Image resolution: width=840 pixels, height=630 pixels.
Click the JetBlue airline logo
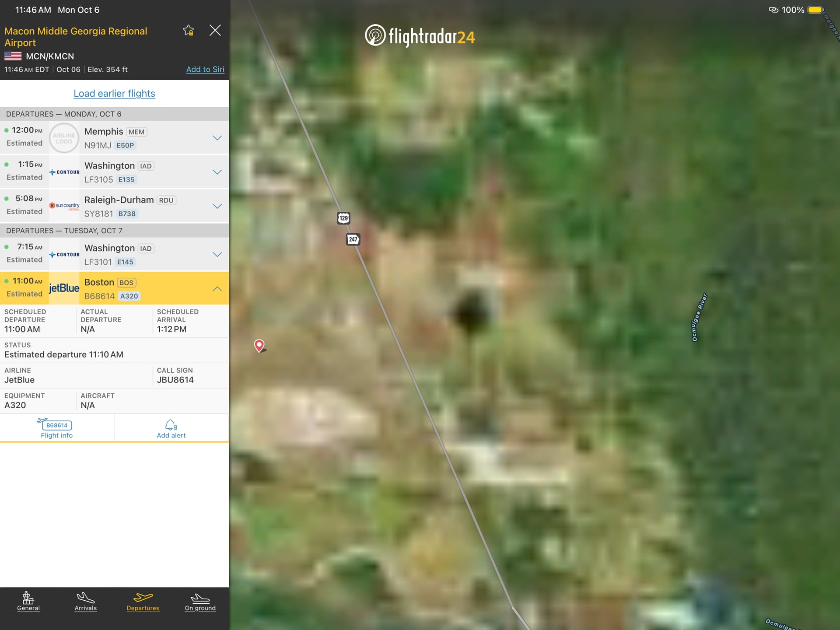click(64, 288)
